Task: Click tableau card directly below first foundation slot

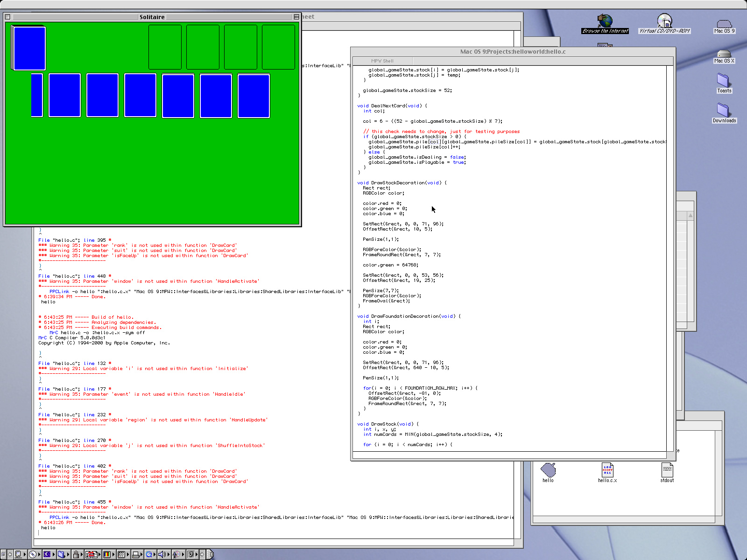Action: pos(178,96)
